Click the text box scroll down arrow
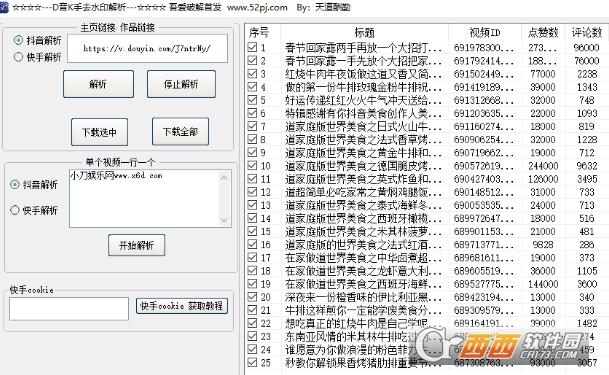Screen dimensions: 609x375 tap(224, 220)
